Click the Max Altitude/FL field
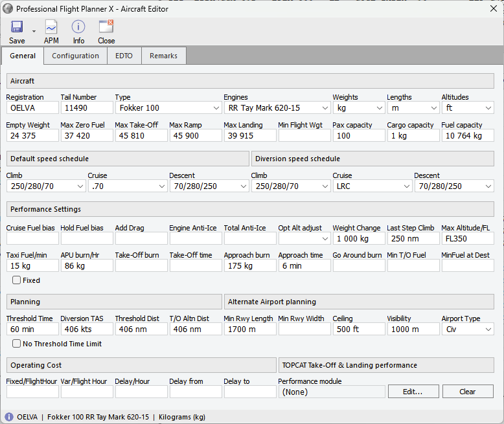This screenshot has width=504, height=424. [x=468, y=239]
